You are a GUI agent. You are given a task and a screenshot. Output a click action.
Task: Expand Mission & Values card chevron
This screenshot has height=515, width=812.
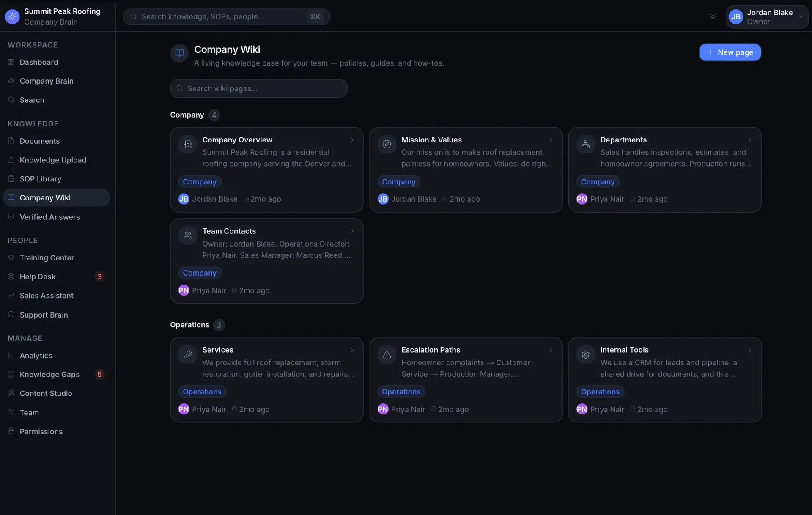[x=551, y=140]
